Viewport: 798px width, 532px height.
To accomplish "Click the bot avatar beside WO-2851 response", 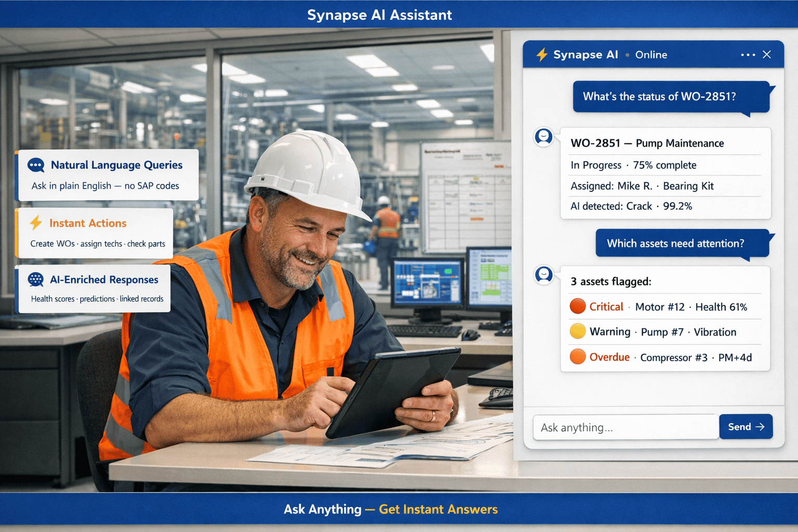I will click(x=543, y=137).
